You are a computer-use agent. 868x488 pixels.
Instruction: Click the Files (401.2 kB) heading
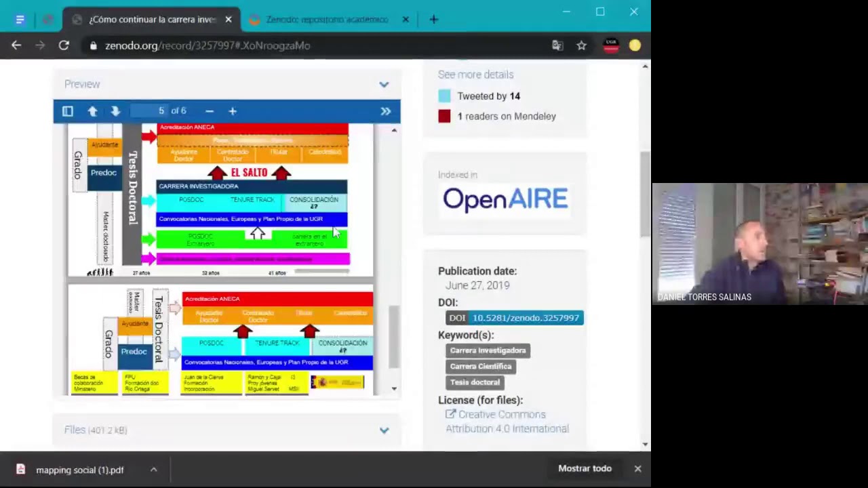click(96, 430)
